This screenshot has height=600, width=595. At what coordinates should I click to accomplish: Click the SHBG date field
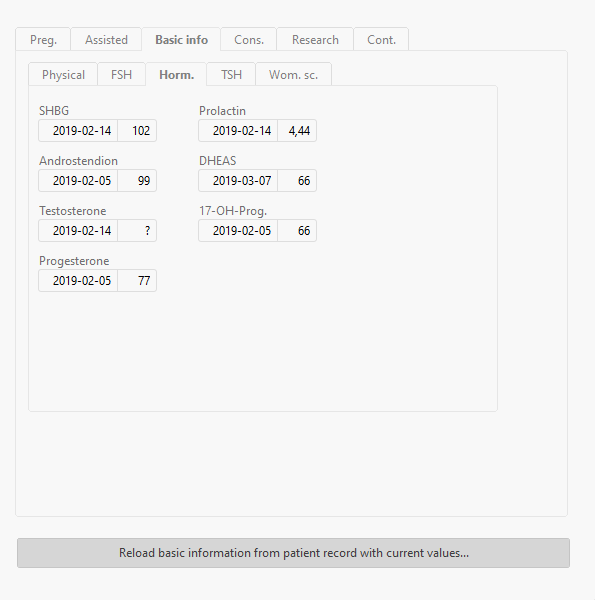78,130
